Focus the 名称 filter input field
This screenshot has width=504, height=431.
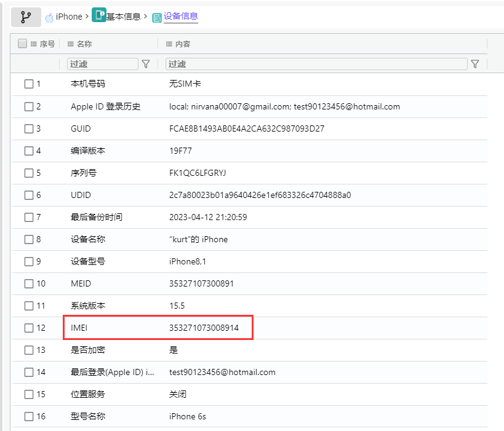[103, 64]
